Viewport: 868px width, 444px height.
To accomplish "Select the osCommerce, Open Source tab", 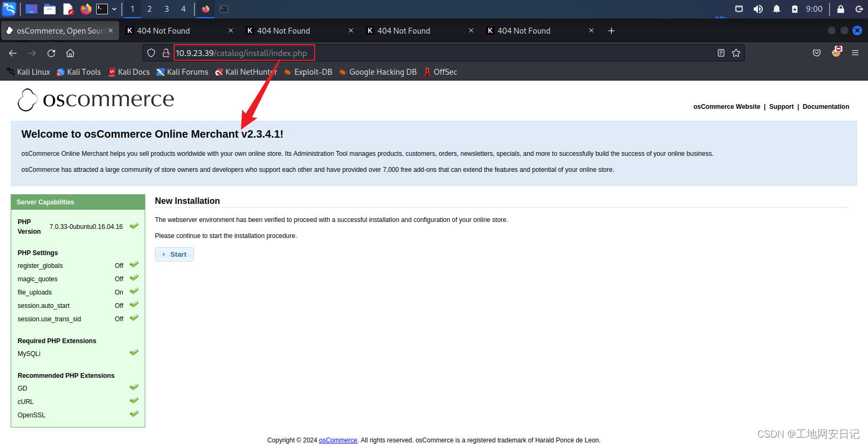I will point(60,31).
